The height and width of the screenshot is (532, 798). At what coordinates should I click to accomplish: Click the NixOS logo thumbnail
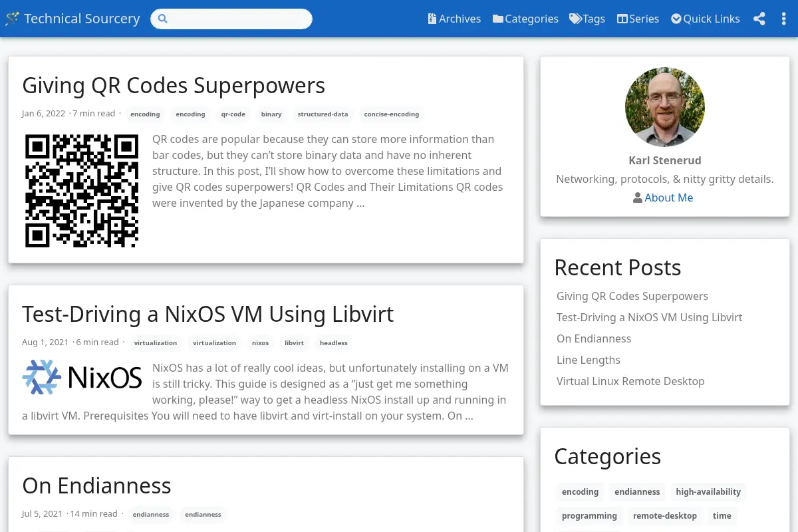click(82, 377)
